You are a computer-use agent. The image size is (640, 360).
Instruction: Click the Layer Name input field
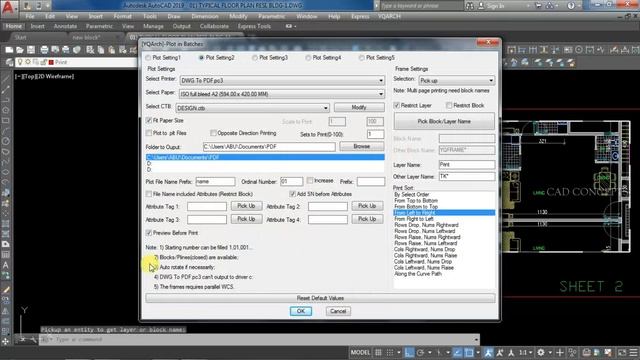coord(467,164)
